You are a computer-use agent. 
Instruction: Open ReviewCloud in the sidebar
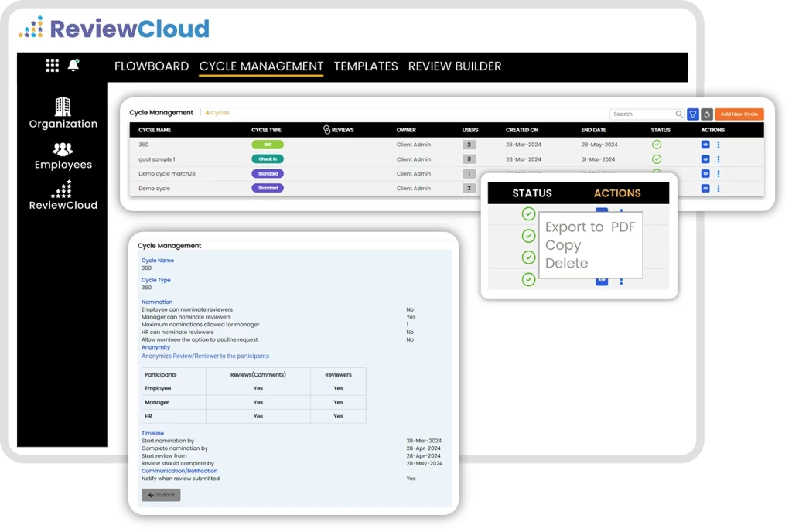pyautogui.click(x=63, y=196)
